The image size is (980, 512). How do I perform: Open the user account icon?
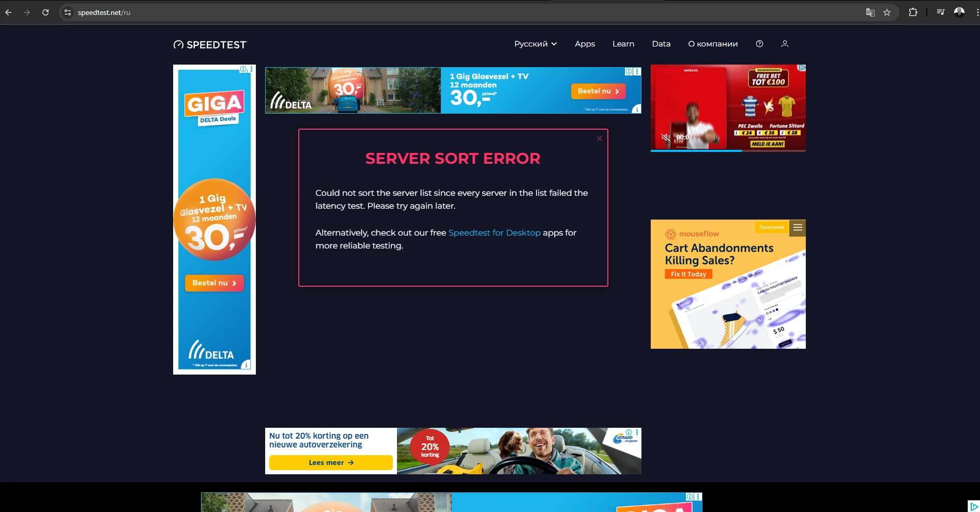(785, 44)
